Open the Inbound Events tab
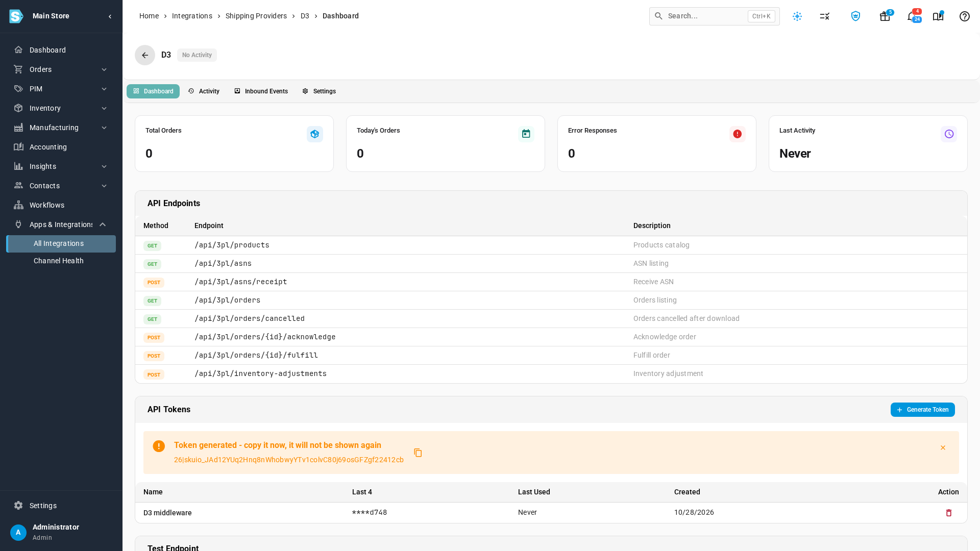Screen dimensions: 980x551 tap(261, 91)
